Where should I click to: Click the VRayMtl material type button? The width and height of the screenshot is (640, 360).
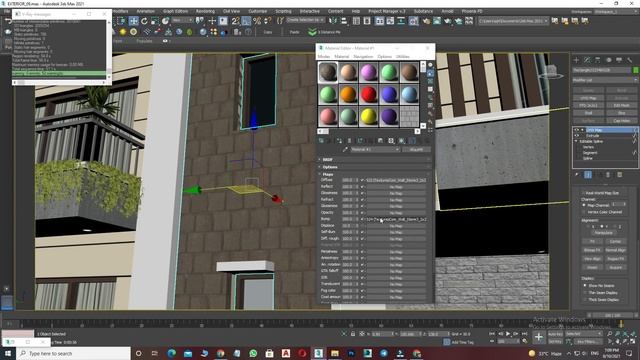point(416,150)
